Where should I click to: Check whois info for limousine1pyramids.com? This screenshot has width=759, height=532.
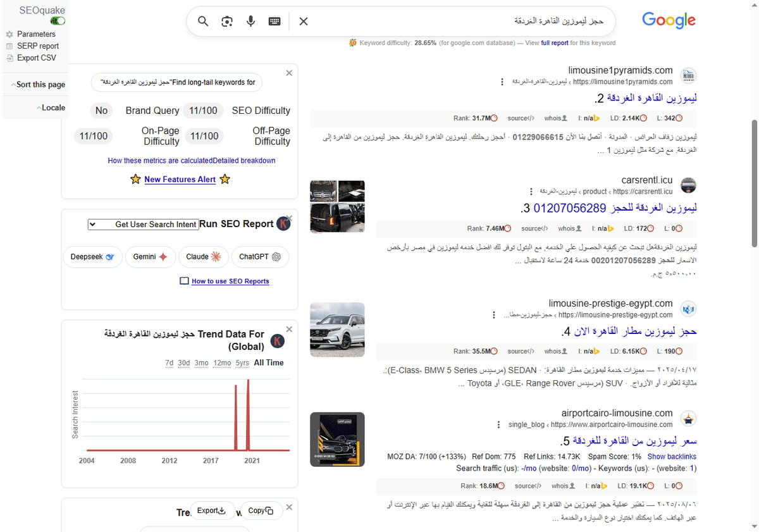(556, 118)
